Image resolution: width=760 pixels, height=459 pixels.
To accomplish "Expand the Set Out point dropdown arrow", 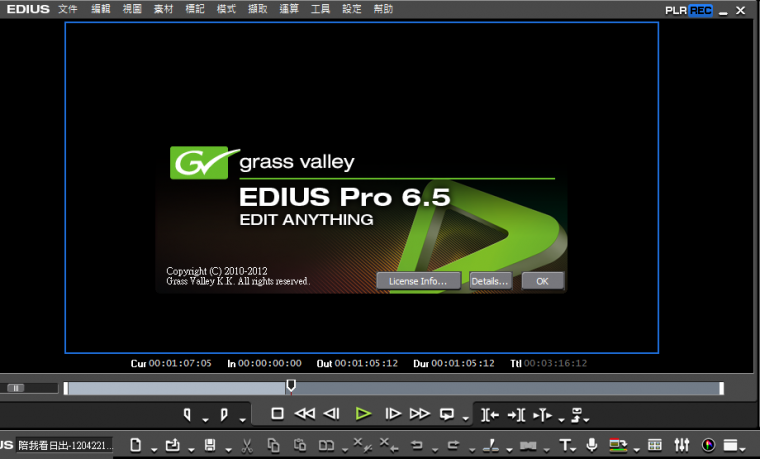I will [x=242, y=420].
